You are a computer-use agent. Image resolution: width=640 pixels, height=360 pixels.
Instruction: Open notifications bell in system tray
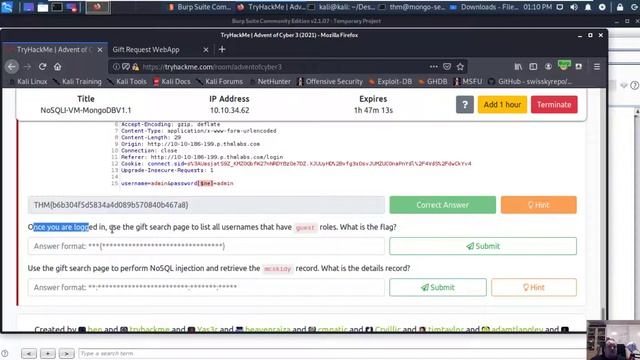pyautogui.click(x=588, y=7)
